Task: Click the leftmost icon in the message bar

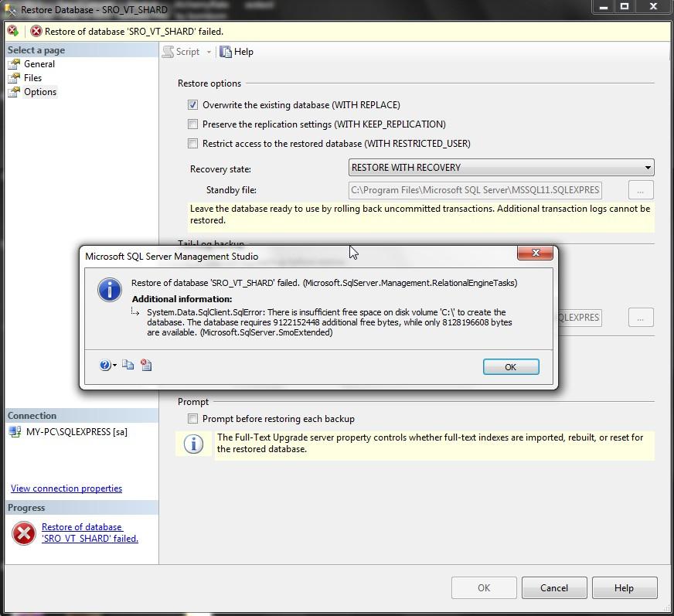Action: coord(12,30)
